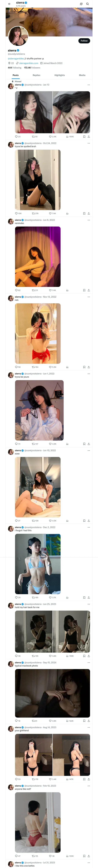Bookmark the "typical macbook photo" post

pos(84,721)
